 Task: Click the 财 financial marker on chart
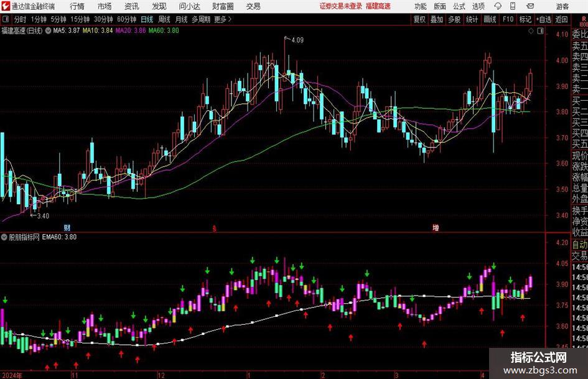point(67,228)
